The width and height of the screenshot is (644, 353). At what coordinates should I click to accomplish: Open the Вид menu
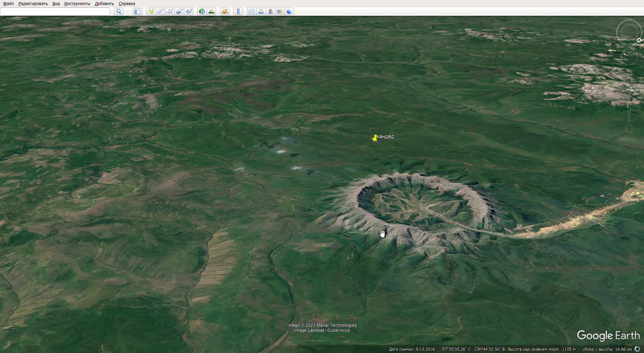pos(56,3)
